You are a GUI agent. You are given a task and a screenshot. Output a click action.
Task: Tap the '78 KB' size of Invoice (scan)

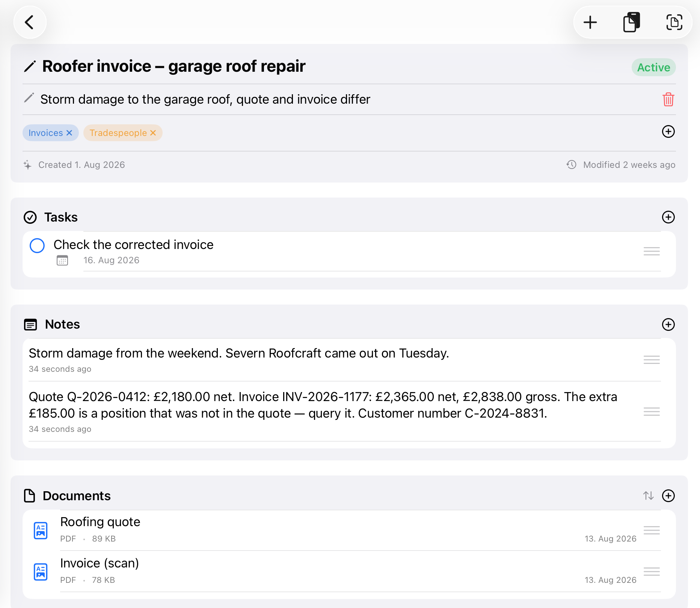pos(103,580)
